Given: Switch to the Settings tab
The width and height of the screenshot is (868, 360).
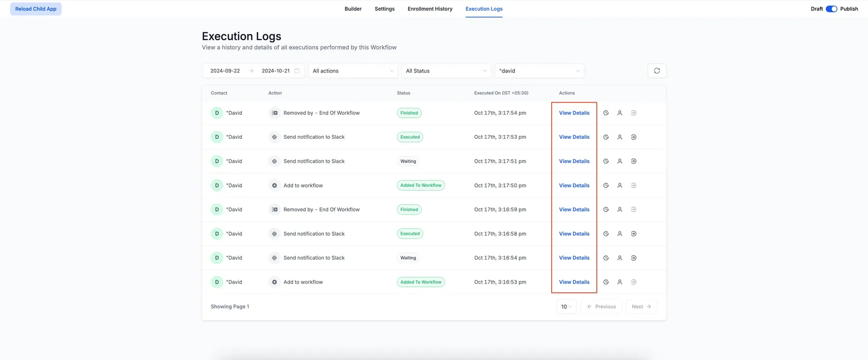Looking at the screenshot, I should 385,9.
